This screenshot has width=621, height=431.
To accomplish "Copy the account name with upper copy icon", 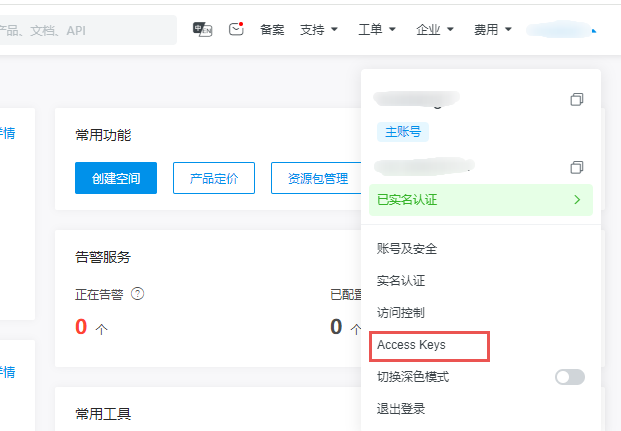I will coord(576,100).
